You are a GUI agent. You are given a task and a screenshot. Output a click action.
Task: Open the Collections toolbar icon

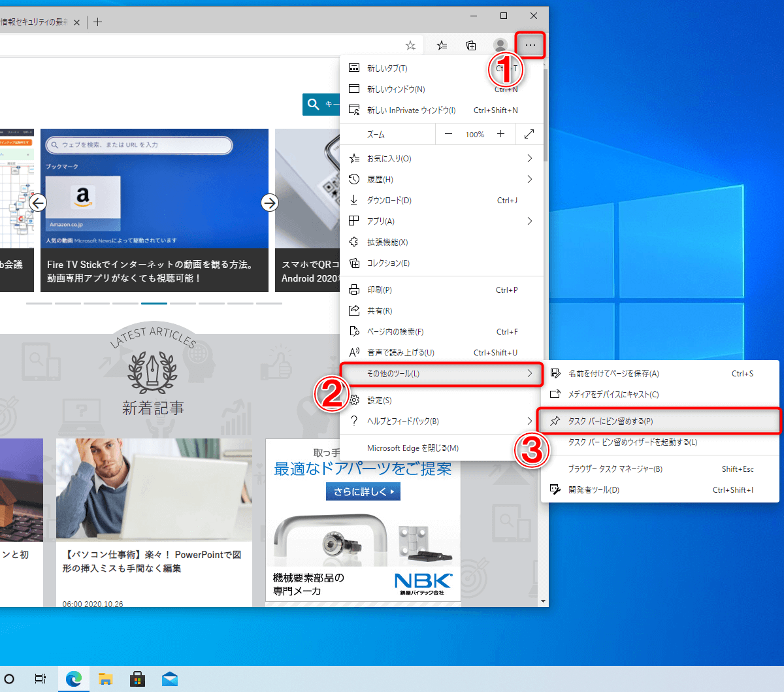pos(471,45)
